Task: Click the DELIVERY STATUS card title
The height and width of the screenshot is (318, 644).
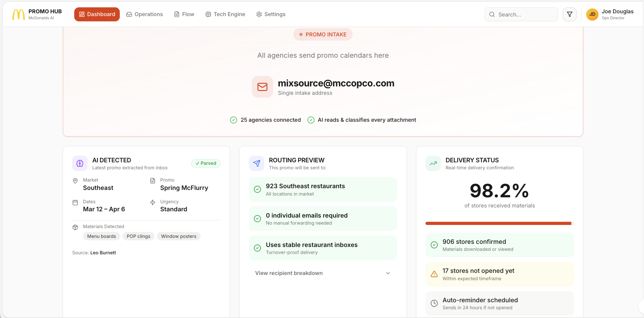Action: pos(472,160)
